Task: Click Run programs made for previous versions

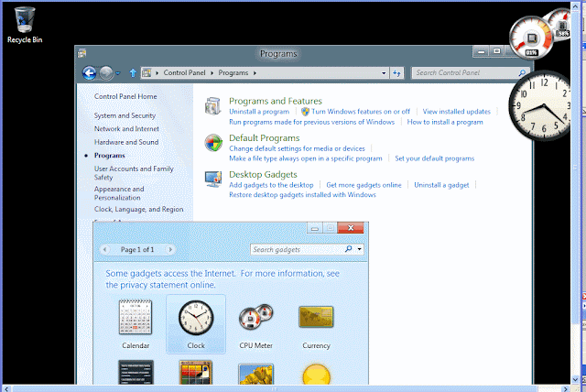Action: [x=311, y=122]
